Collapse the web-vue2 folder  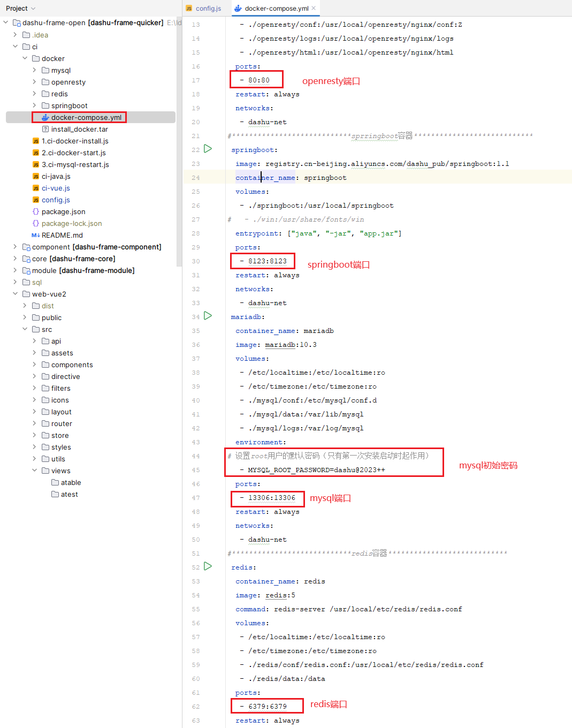pyautogui.click(x=15, y=294)
